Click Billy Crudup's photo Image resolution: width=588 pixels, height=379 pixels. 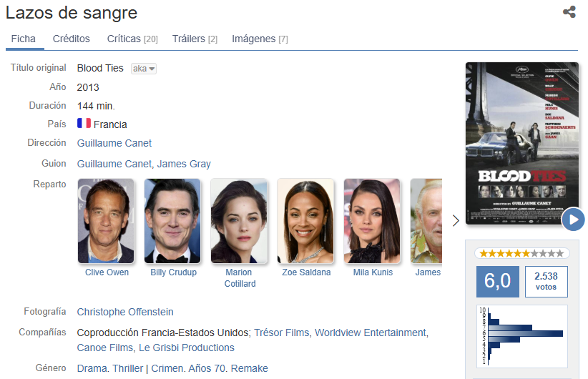[x=172, y=221]
